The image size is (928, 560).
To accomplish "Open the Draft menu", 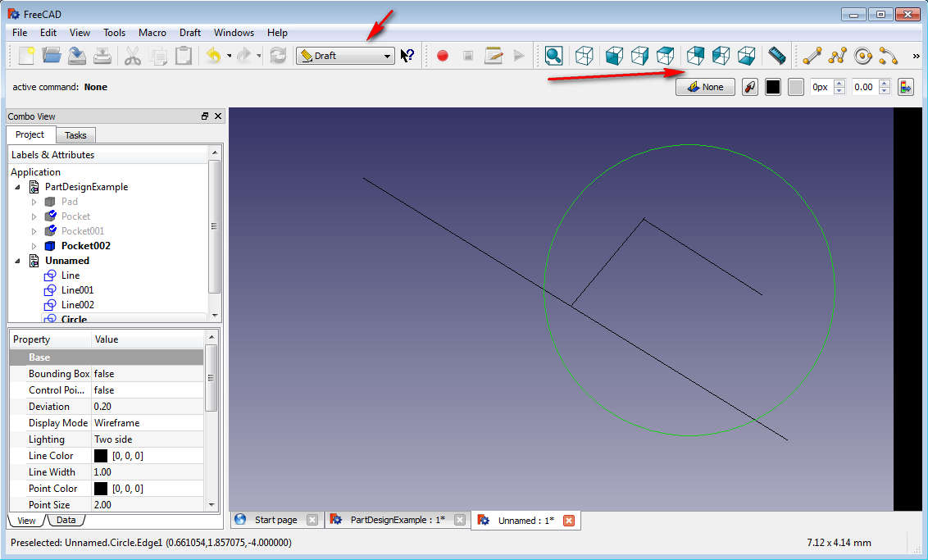I will (x=190, y=33).
